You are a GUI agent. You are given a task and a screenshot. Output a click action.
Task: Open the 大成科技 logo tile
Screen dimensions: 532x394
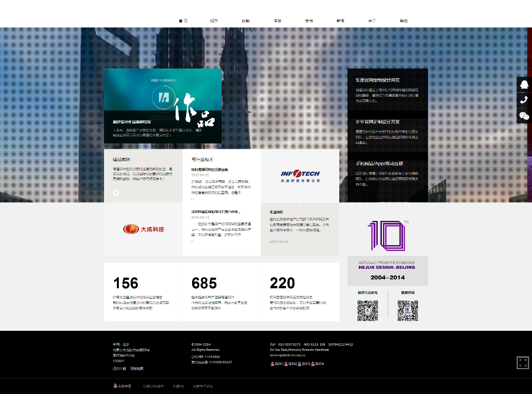coord(143,229)
